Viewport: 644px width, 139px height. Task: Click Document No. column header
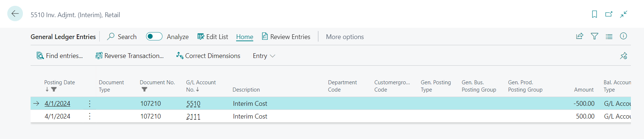(x=157, y=82)
